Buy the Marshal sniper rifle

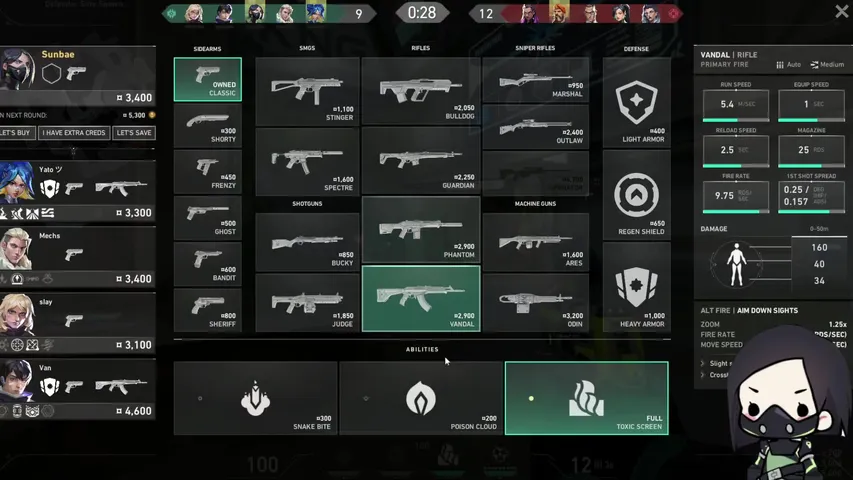[x=536, y=80]
